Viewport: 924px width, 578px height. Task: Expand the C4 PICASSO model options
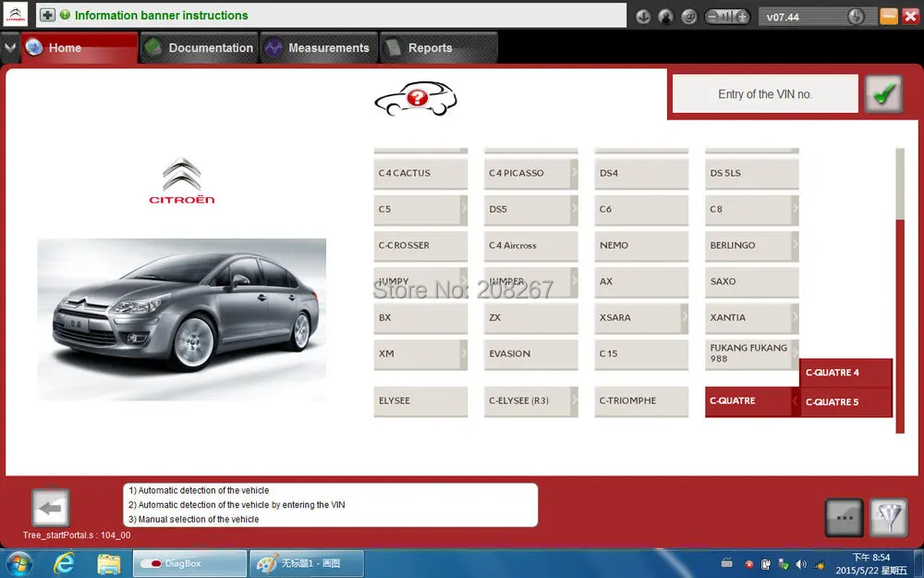(x=574, y=174)
